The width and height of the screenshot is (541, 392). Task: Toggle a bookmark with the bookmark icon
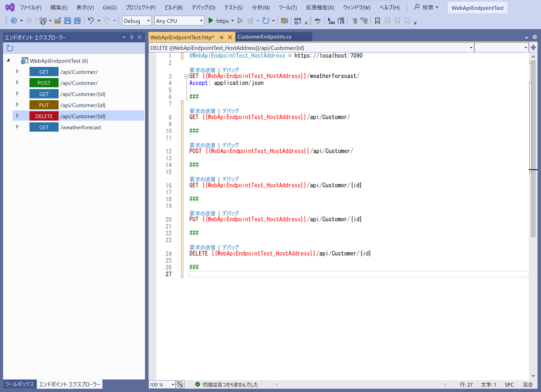pyautogui.click(x=377, y=21)
